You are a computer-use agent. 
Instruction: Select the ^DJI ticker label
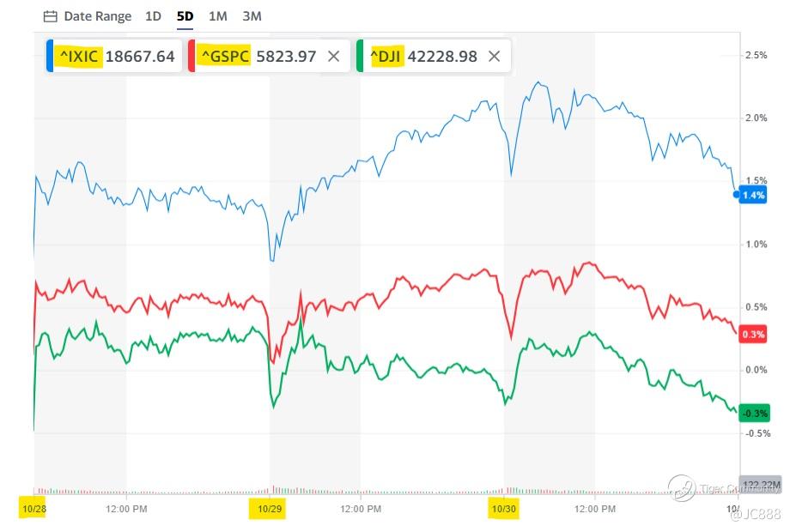(x=386, y=57)
